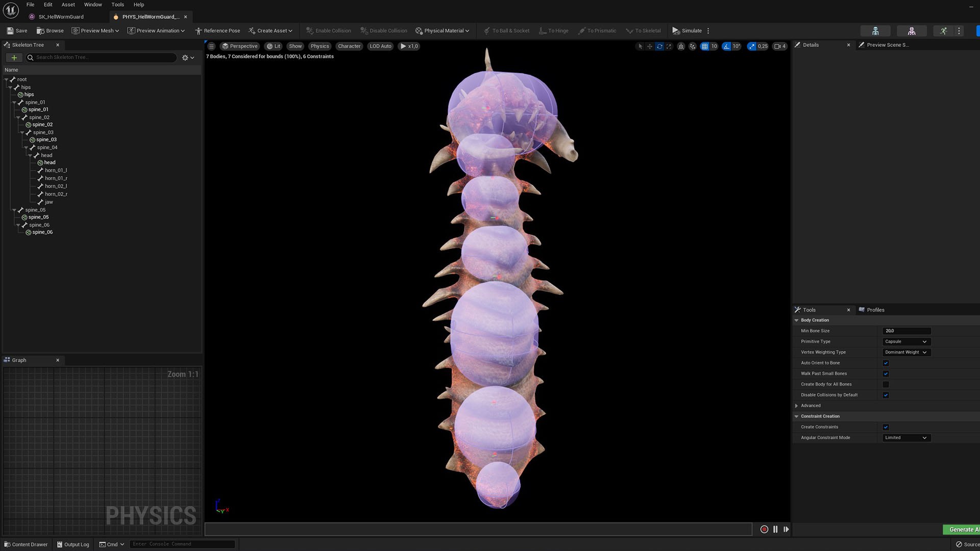980x551 pixels.
Task: Click Disable Collision tool
Action: [384, 31]
